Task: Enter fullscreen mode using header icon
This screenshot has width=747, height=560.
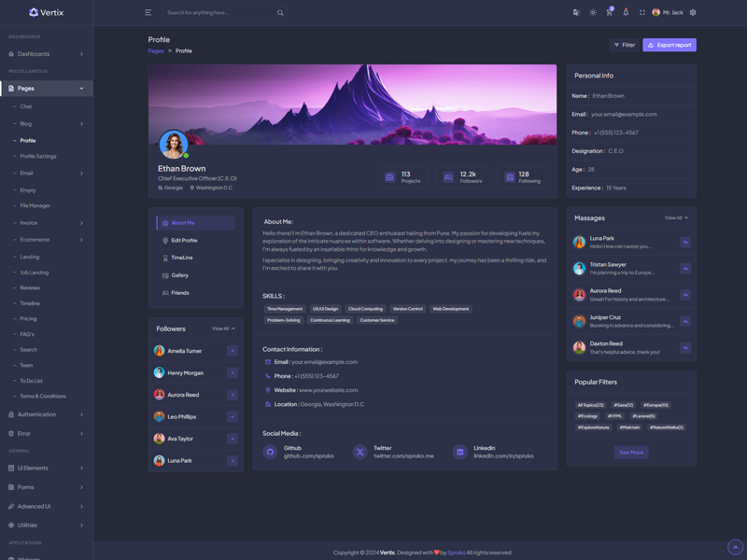Action: [x=642, y=12]
